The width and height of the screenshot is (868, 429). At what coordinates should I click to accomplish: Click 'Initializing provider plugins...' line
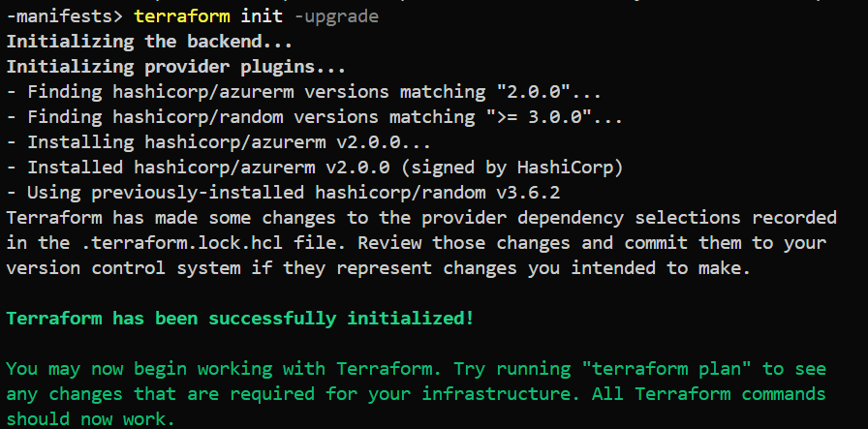click(x=176, y=67)
